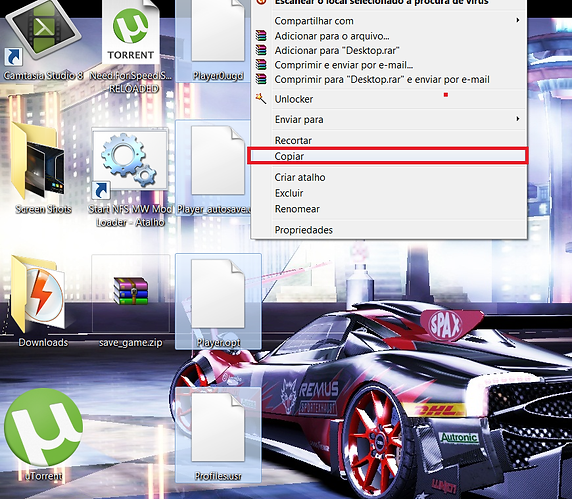Click WinRAR icon beside 'Adicionar para "Desktop.rar"'
The image size is (572, 499).
coord(261,50)
